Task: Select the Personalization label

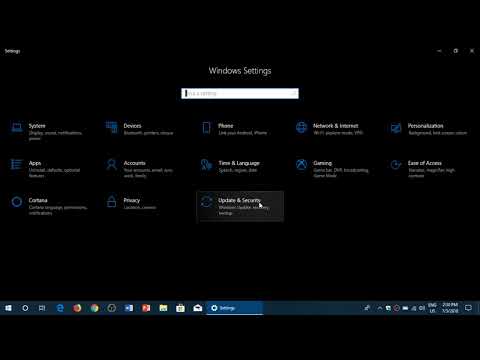Action: [x=425, y=126]
